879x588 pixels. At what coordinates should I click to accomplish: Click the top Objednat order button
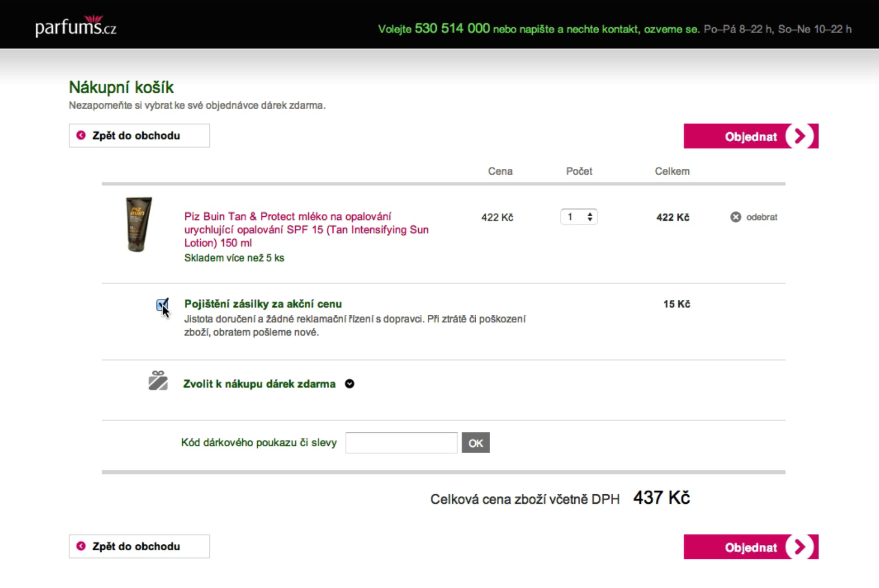pyautogui.click(x=751, y=136)
